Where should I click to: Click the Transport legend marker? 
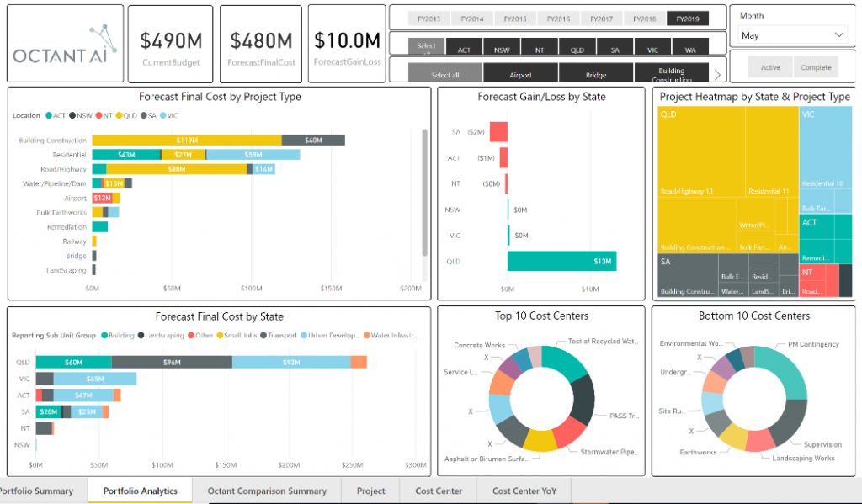[x=263, y=335]
